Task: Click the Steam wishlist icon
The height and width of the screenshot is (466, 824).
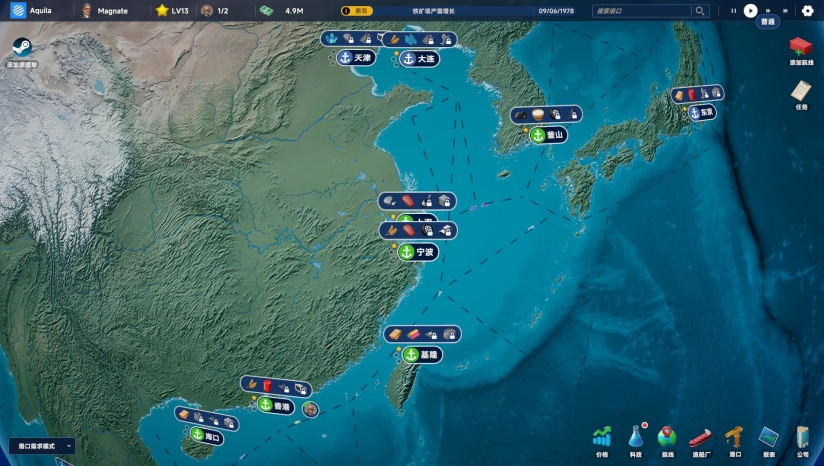Action: (22, 49)
